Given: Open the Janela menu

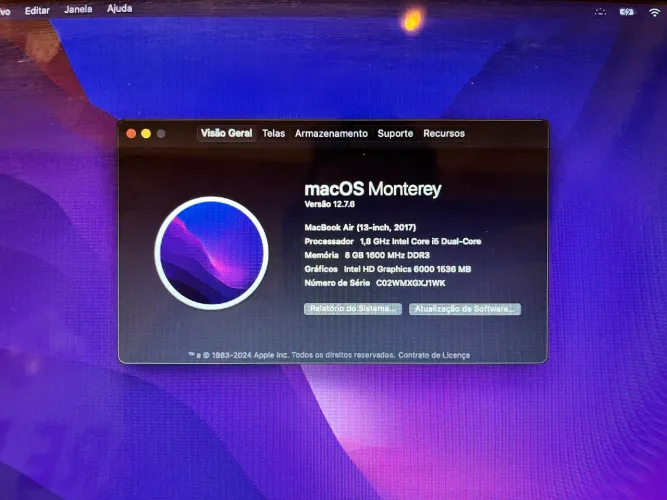Looking at the screenshot, I should 78,9.
